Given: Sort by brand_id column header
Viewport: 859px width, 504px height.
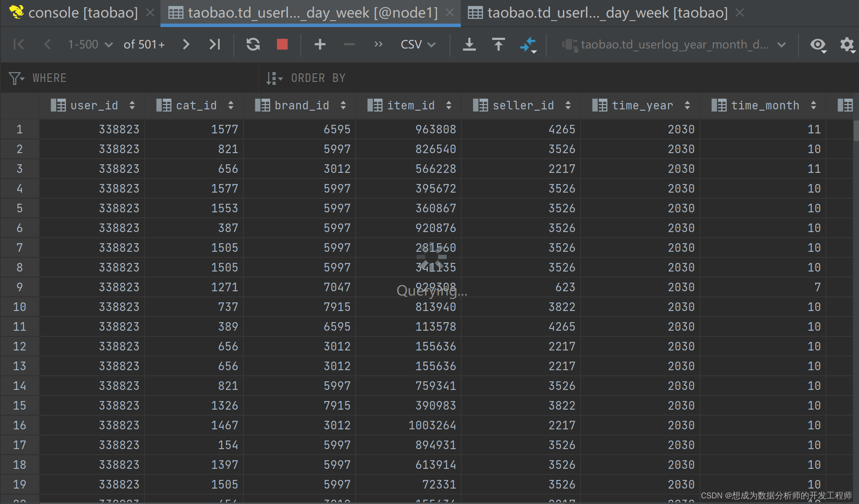Looking at the screenshot, I should (299, 106).
